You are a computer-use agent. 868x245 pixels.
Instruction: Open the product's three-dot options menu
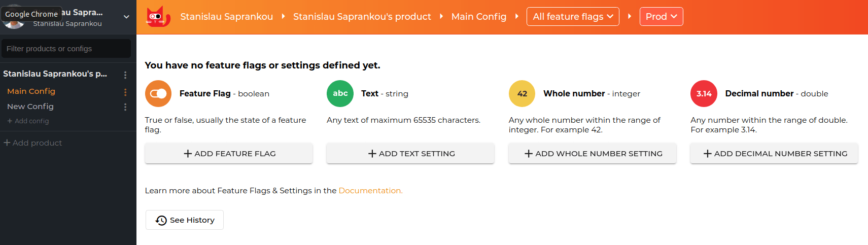click(125, 75)
